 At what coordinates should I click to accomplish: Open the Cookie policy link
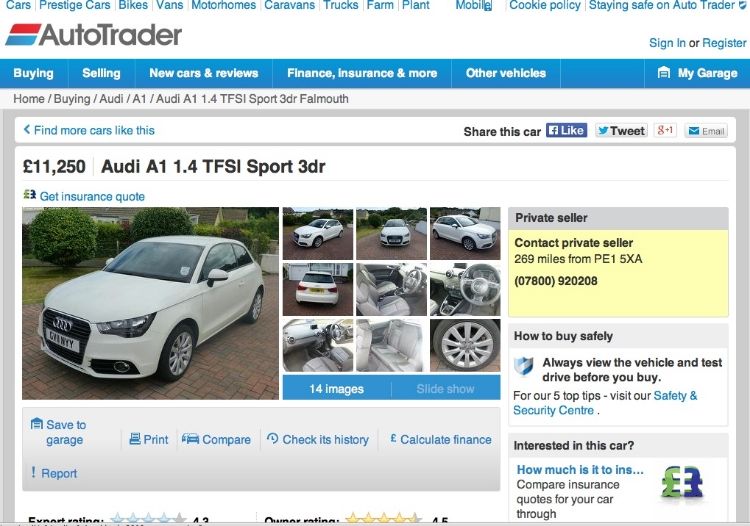[545, 5]
